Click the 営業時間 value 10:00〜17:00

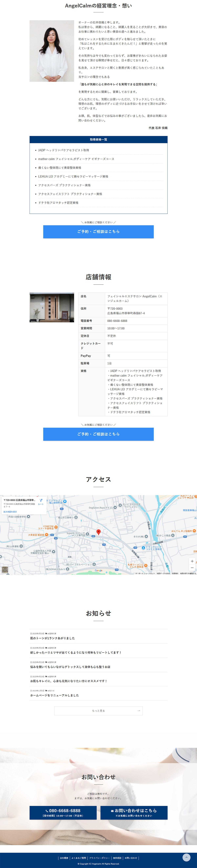coord(116,328)
